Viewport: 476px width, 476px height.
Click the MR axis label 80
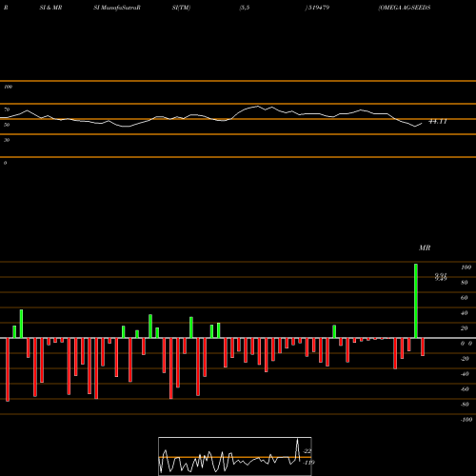465,283
